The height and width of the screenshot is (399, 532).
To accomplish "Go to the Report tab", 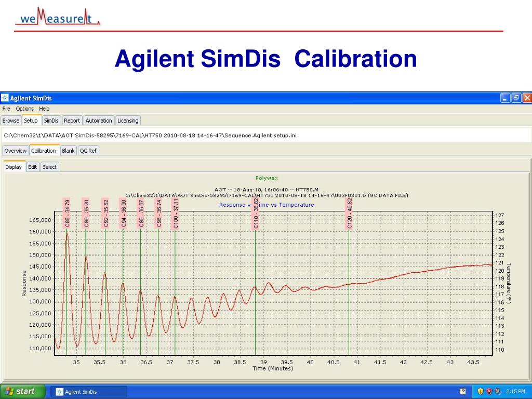I will pos(72,121).
